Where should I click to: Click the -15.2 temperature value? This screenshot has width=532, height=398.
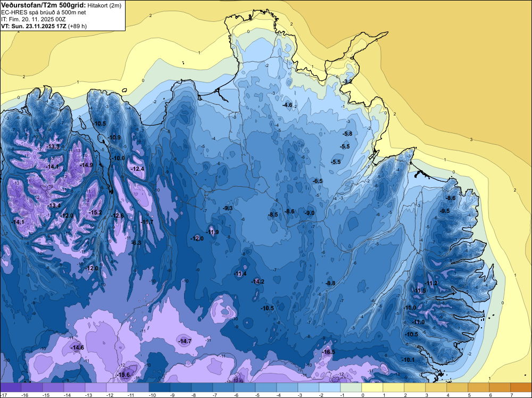click(x=95, y=212)
